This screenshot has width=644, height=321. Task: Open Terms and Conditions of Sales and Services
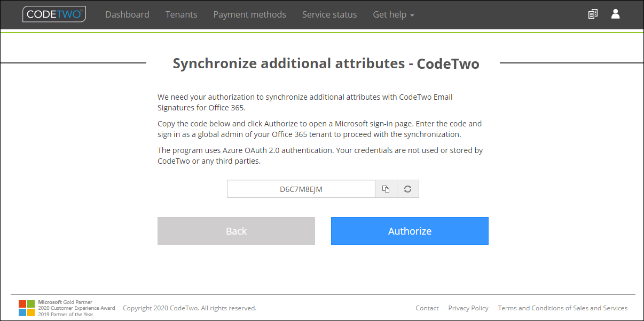(563, 308)
